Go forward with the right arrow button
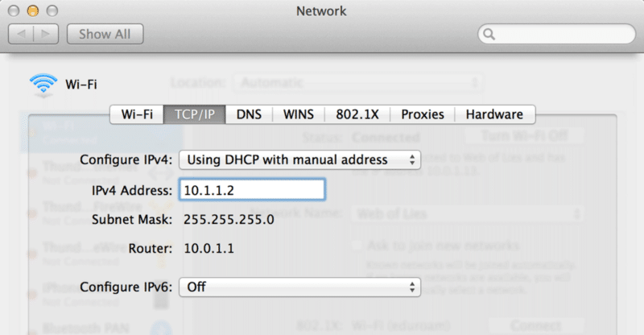The width and height of the screenshot is (644, 335). (46, 34)
